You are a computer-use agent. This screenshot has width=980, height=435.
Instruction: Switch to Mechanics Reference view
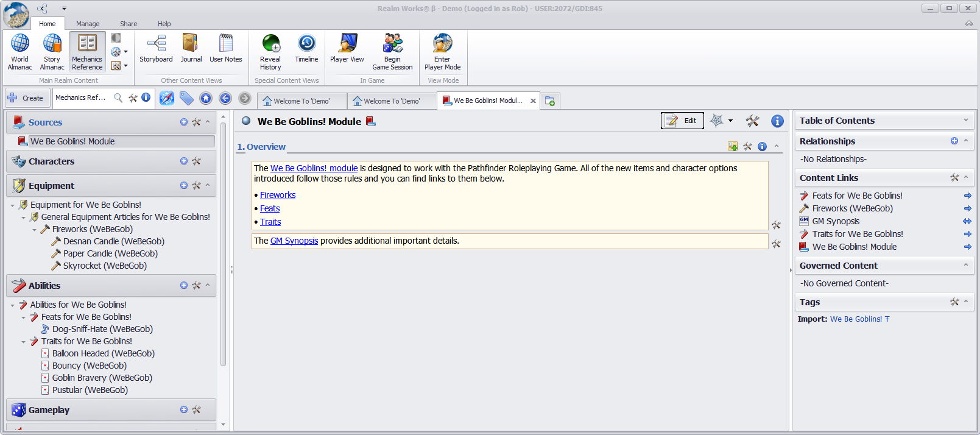click(87, 52)
